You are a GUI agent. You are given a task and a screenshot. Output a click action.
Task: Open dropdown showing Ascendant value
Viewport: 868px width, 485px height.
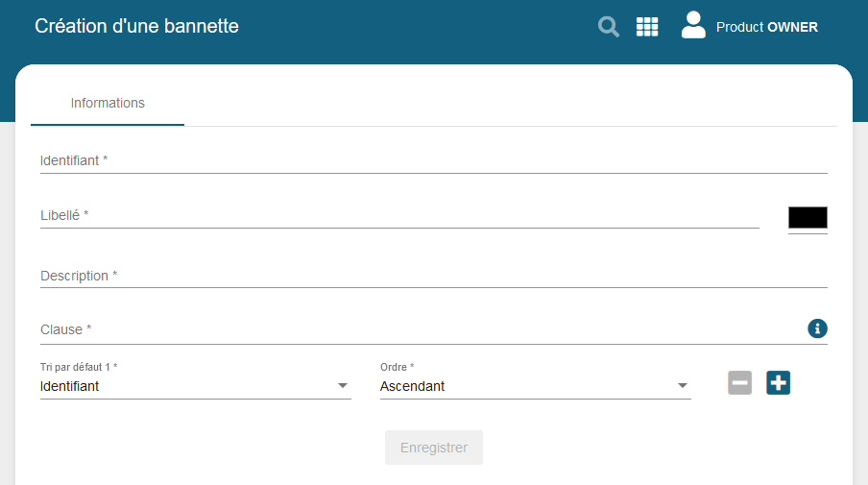coord(523,387)
